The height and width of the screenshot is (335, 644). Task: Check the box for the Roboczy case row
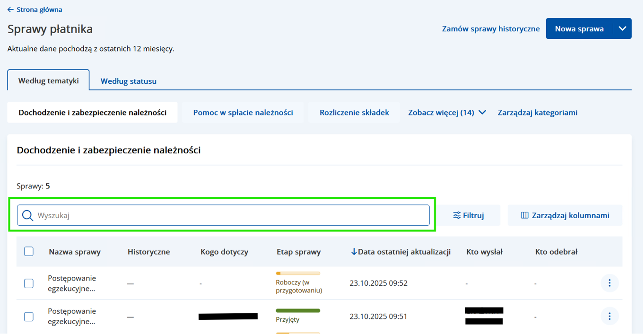(29, 283)
